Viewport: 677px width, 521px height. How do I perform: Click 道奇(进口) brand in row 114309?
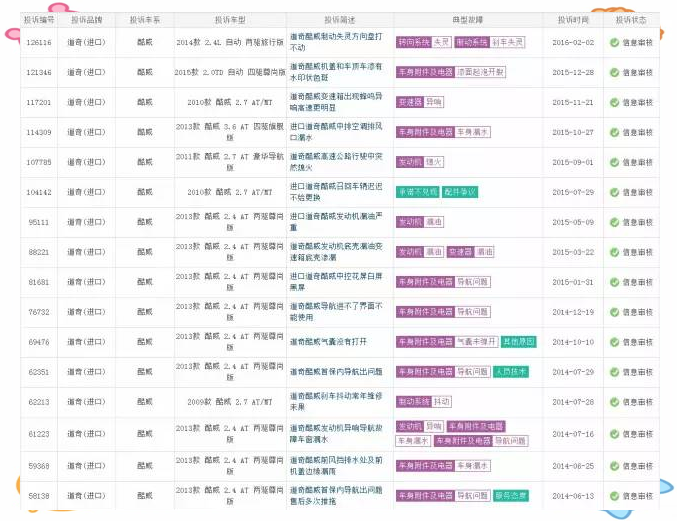click(x=86, y=132)
